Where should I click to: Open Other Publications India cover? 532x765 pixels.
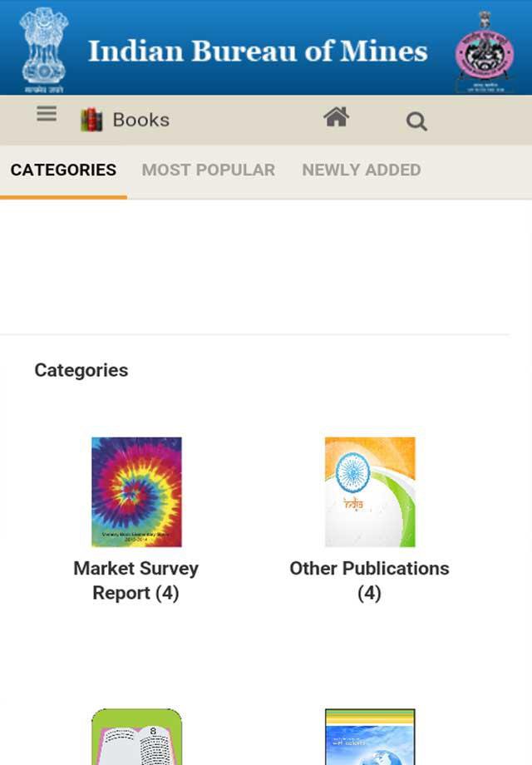point(370,491)
